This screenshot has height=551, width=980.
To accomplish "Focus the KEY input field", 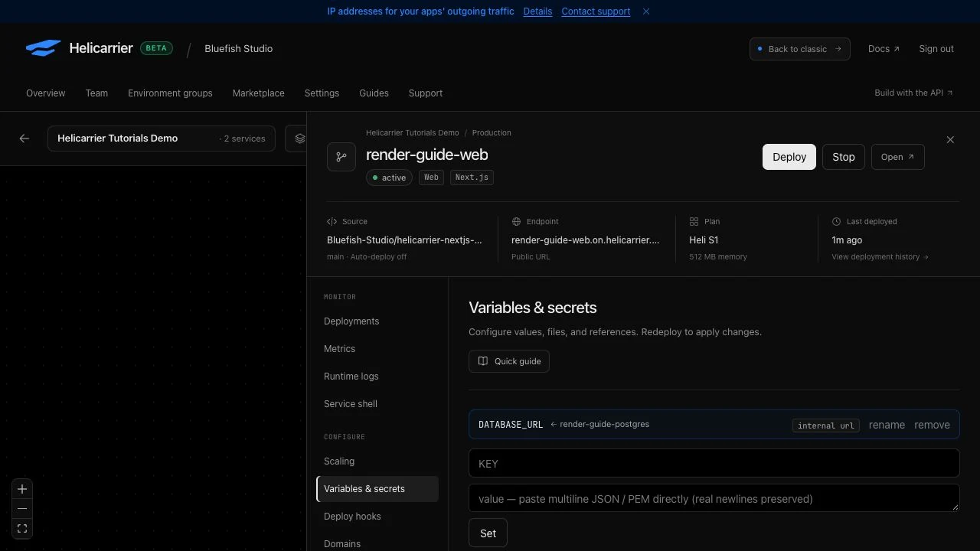I will [714, 464].
